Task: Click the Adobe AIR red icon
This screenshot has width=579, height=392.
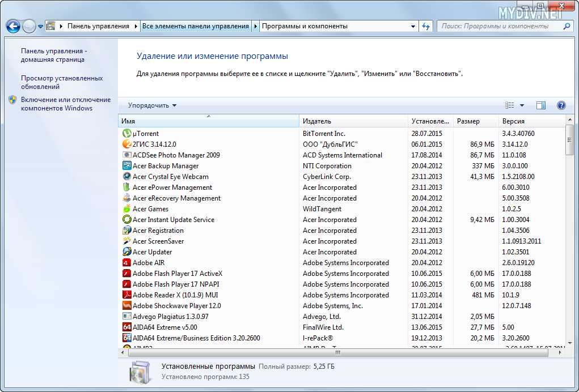Action: [127, 263]
